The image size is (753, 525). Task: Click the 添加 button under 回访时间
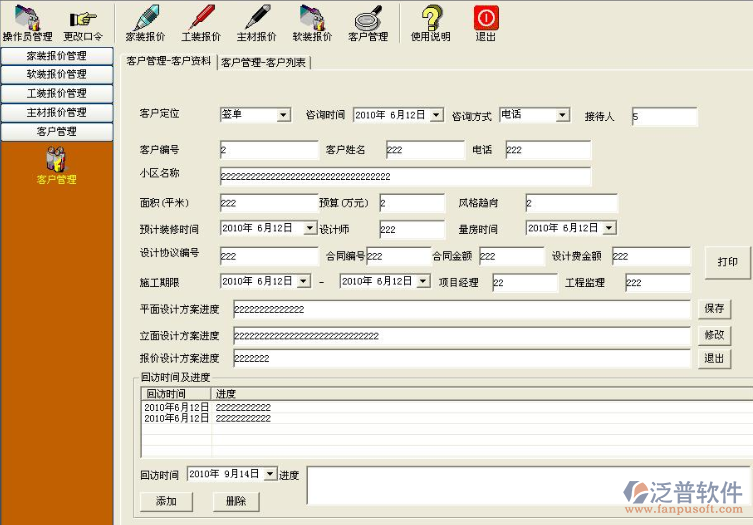click(166, 501)
